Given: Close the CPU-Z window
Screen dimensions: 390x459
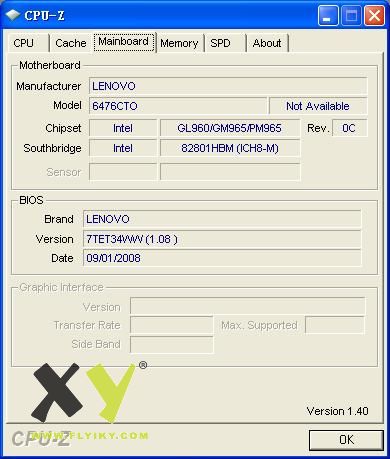Looking at the screenshot, I should click(374, 16).
